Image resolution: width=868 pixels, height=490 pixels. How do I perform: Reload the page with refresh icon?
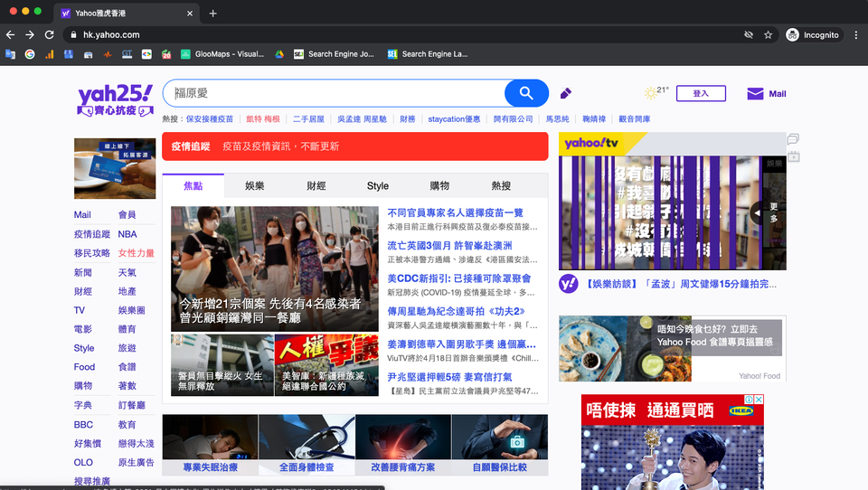point(49,35)
